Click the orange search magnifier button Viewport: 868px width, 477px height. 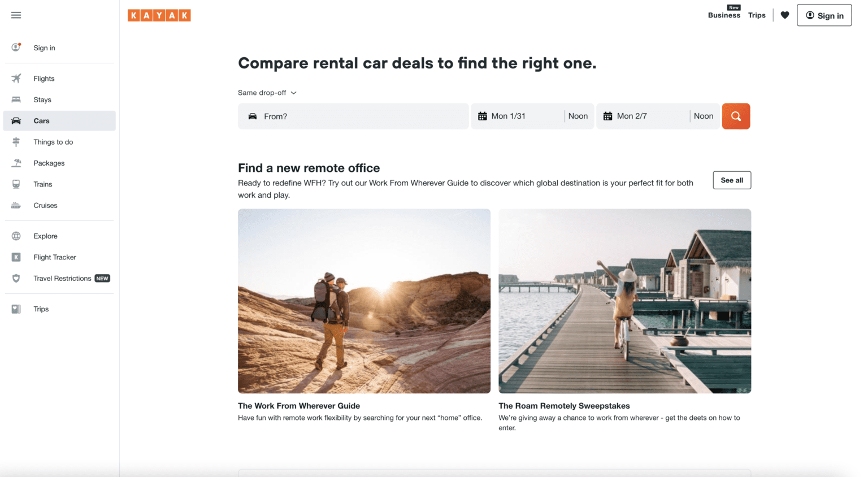pyautogui.click(x=736, y=116)
